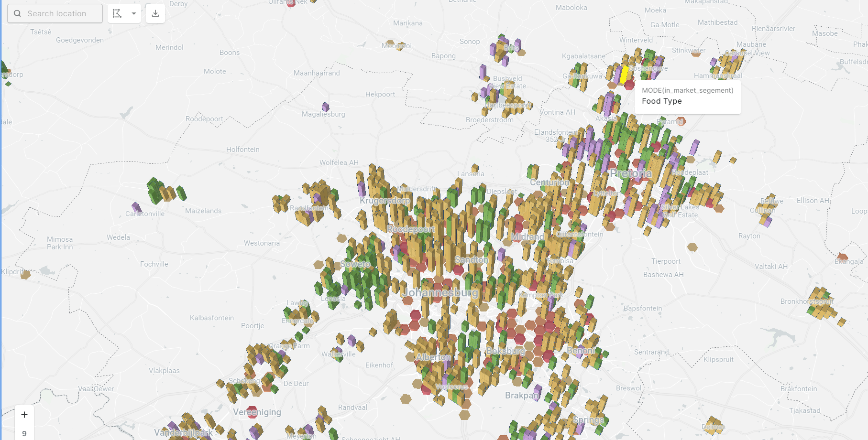Click the Johannesburg city label
The height and width of the screenshot is (440, 868).
tap(440, 292)
